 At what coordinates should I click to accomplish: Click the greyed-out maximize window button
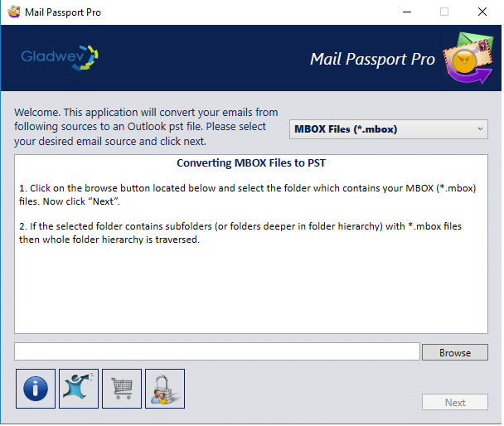pyautogui.click(x=444, y=12)
